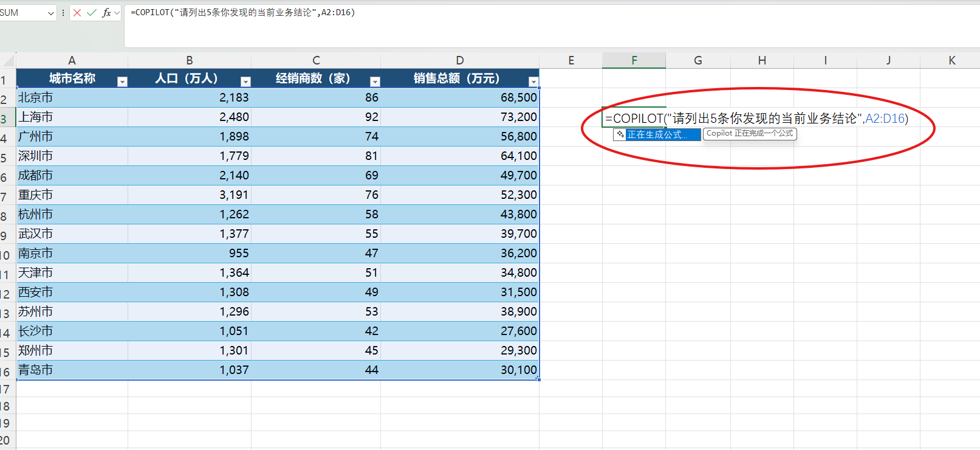Select the 苏州市 cell

coord(72,311)
